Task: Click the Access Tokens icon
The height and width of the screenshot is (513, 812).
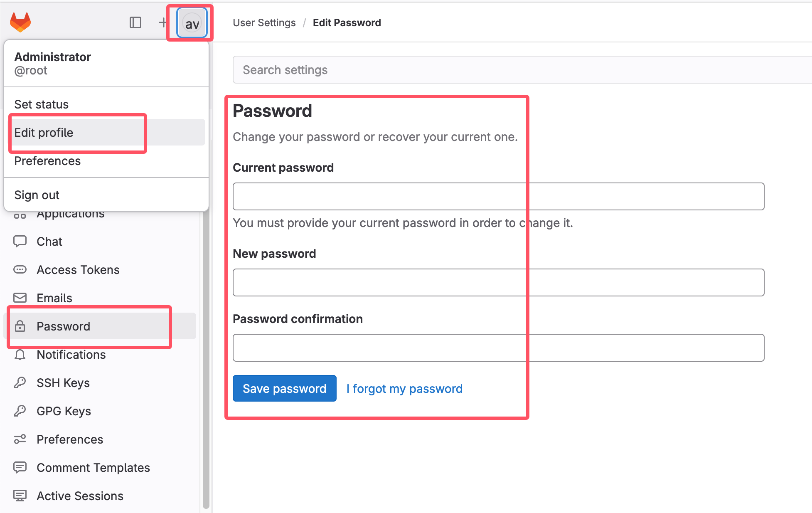Action: click(20, 270)
